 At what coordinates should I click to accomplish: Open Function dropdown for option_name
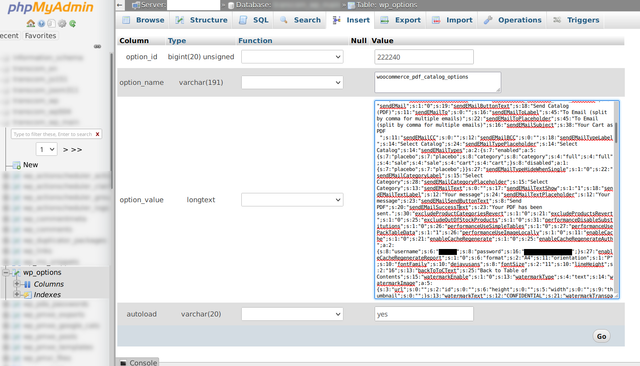pyautogui.click(x=292, y=82)
